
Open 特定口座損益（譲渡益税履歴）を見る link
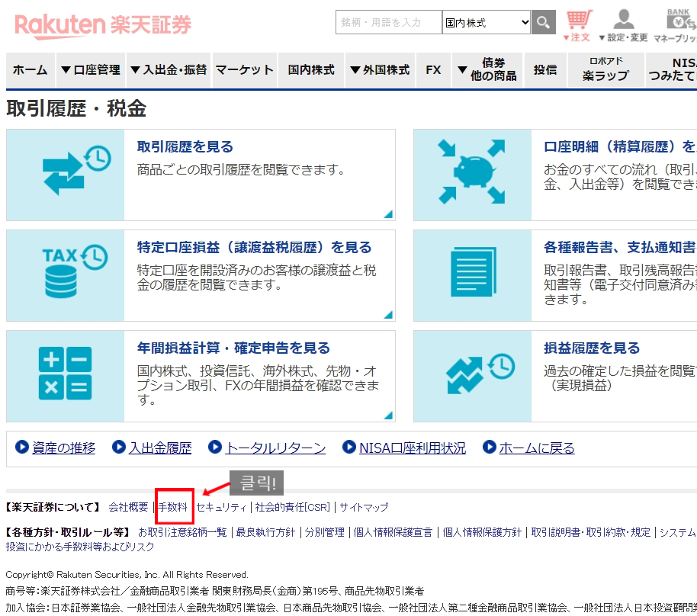click(254, 247)
